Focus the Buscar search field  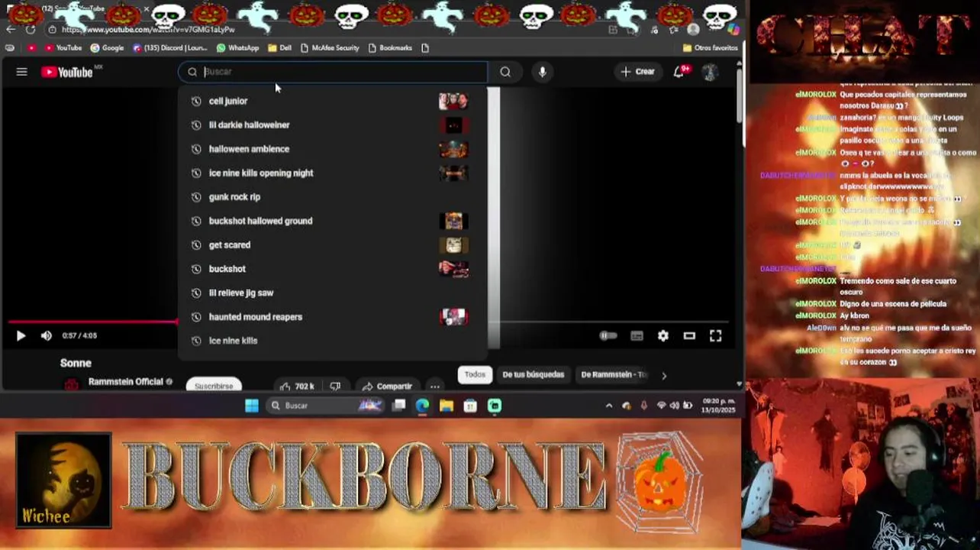click(x=333, y=72)
